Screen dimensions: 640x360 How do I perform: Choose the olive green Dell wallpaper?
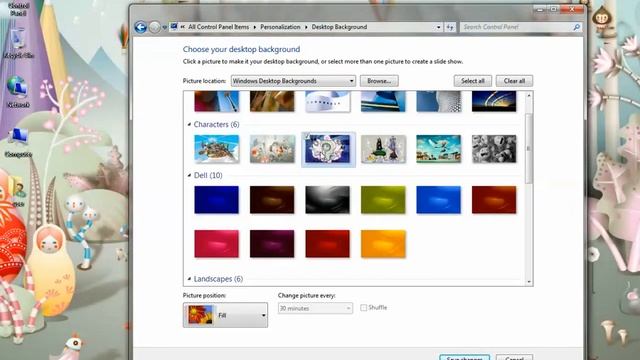[x=383, y=200]
